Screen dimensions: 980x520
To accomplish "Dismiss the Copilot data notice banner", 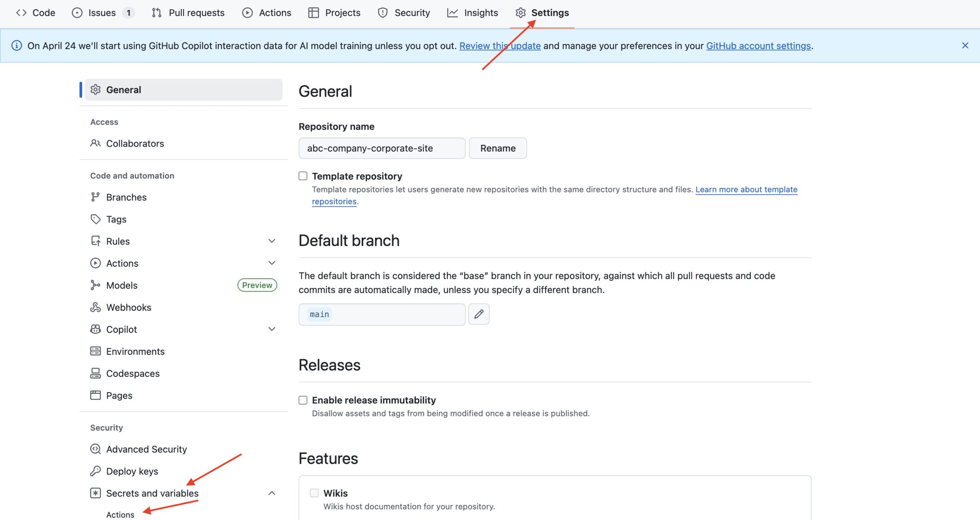I will tap(965, 46).
